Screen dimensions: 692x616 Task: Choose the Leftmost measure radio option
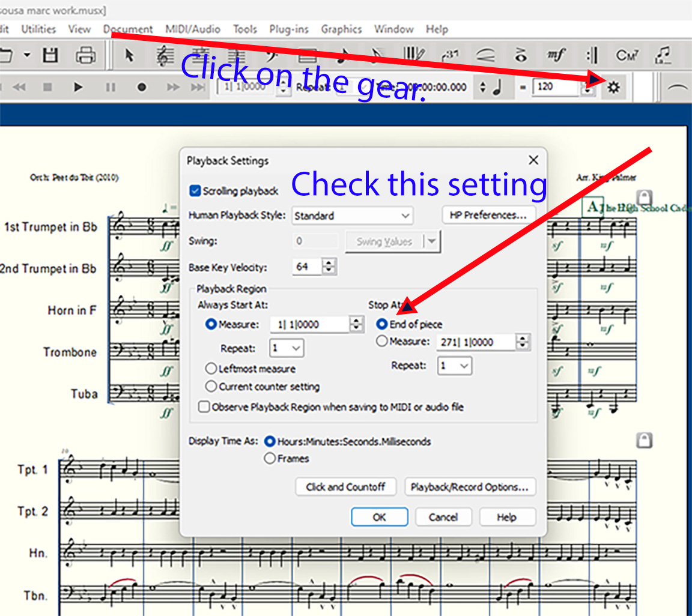(211, 369)
